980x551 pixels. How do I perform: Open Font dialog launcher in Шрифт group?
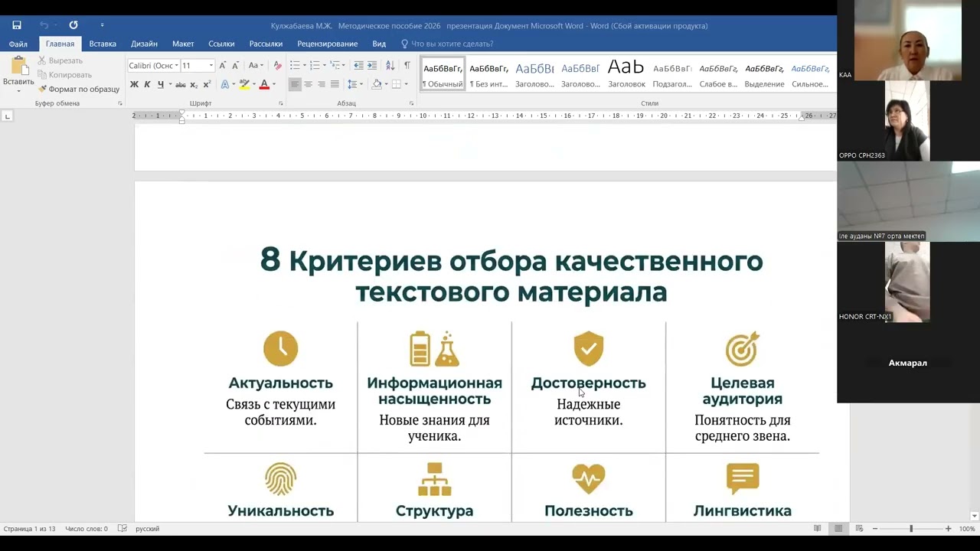[x=281, y=103]
